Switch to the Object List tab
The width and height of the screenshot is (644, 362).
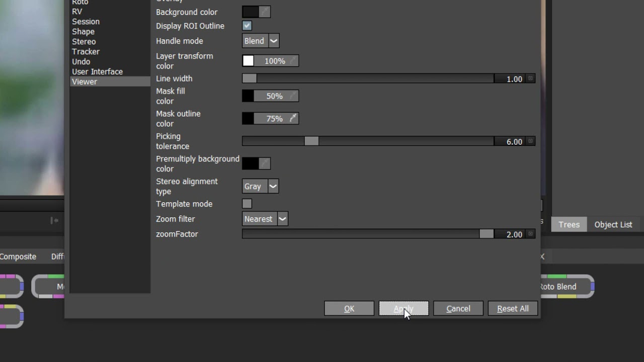point(613,224)
